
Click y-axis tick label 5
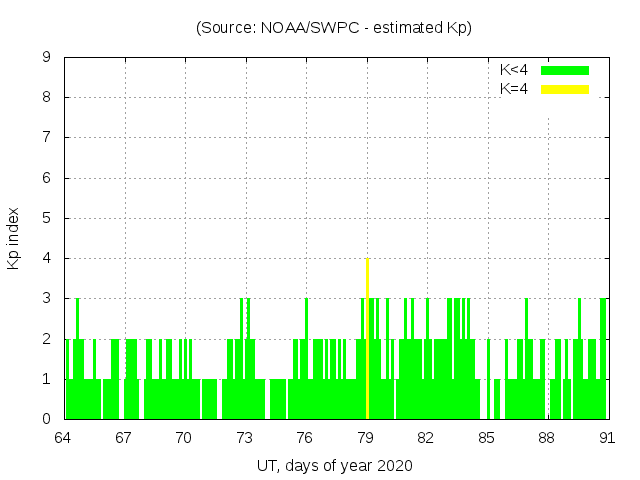(46, 218)
